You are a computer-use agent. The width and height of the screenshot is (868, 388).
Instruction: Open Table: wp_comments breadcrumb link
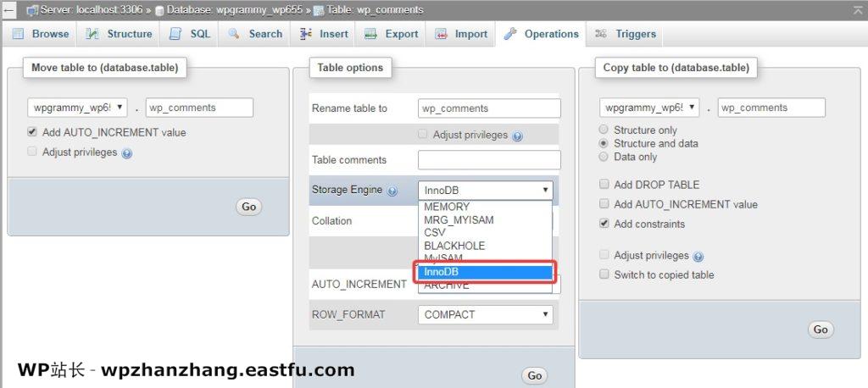[x=375, y=10]
